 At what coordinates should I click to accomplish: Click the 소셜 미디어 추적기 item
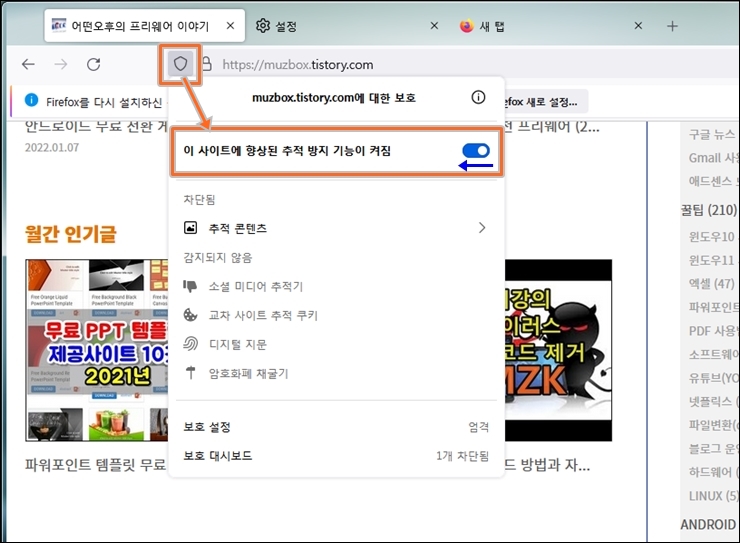click(x=256, y=286)
